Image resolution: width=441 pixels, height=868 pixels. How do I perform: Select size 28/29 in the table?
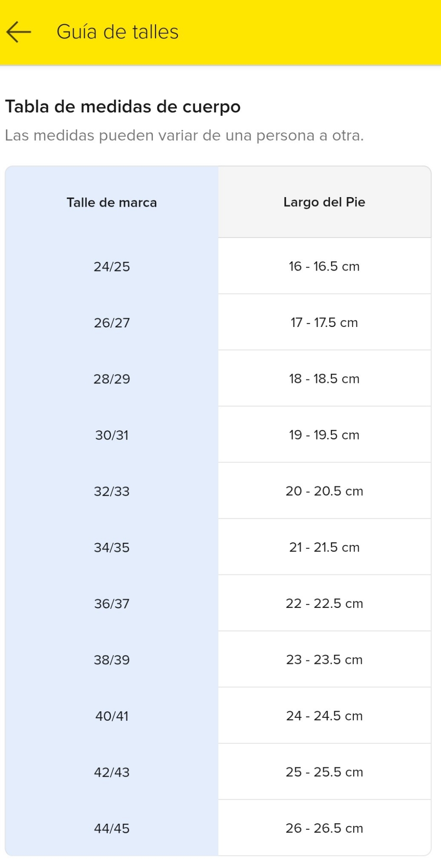coord(112,379)
